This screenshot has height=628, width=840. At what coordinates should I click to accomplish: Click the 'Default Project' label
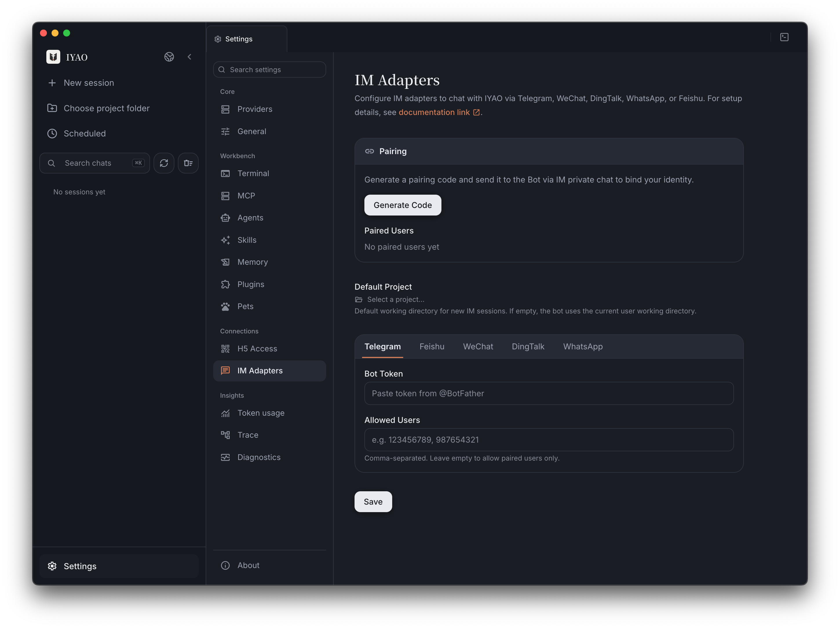tap(383, 287)
